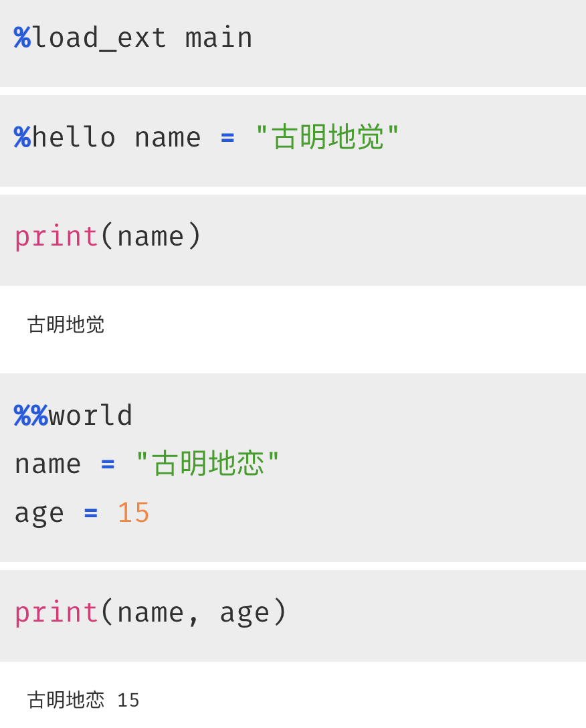Click the name variable in world cell

[x=47, y=464]
